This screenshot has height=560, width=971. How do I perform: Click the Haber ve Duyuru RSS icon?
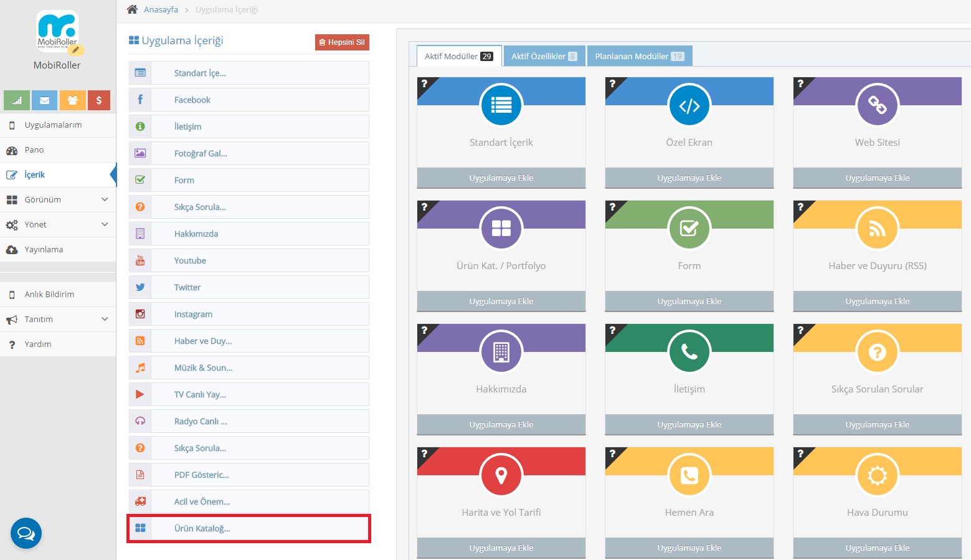point(878,229)
